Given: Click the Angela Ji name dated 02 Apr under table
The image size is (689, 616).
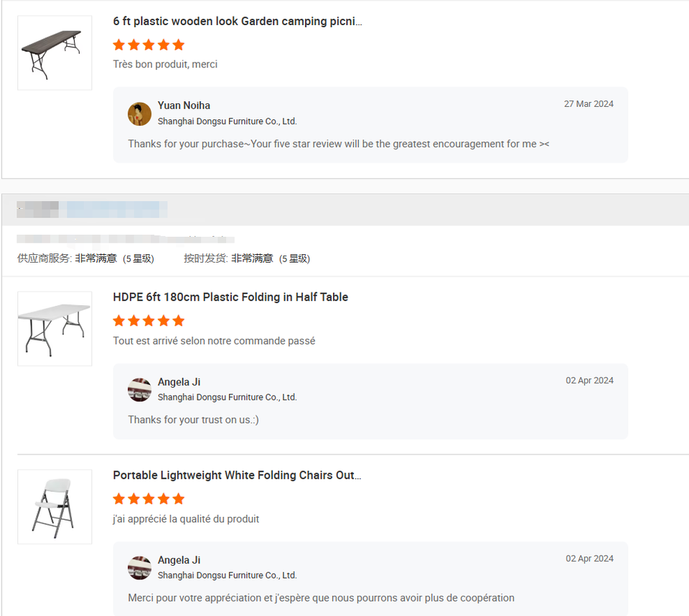Looking at the screenshot, I should click(179, 382).
